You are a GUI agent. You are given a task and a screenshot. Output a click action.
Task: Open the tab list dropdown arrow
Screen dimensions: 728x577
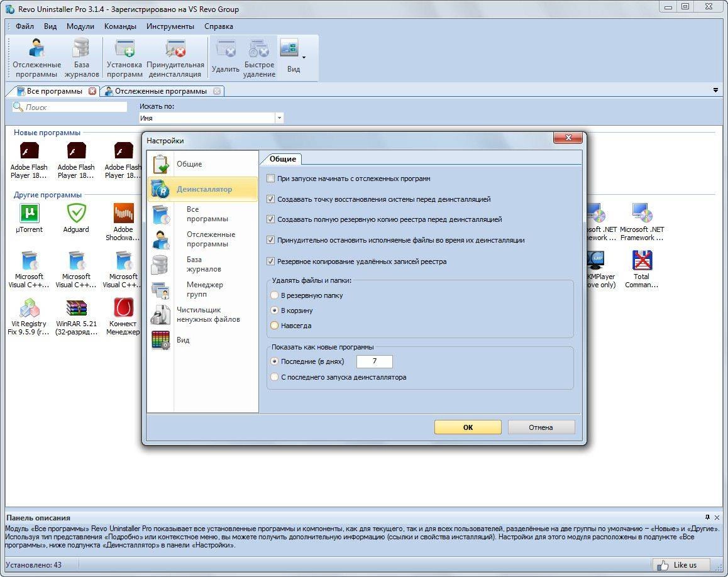[x=715, y=90]
